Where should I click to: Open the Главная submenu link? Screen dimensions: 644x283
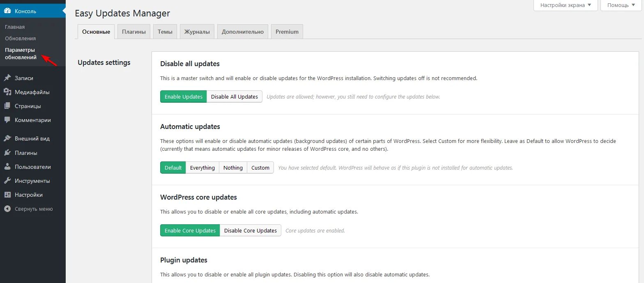pos(15,27)
